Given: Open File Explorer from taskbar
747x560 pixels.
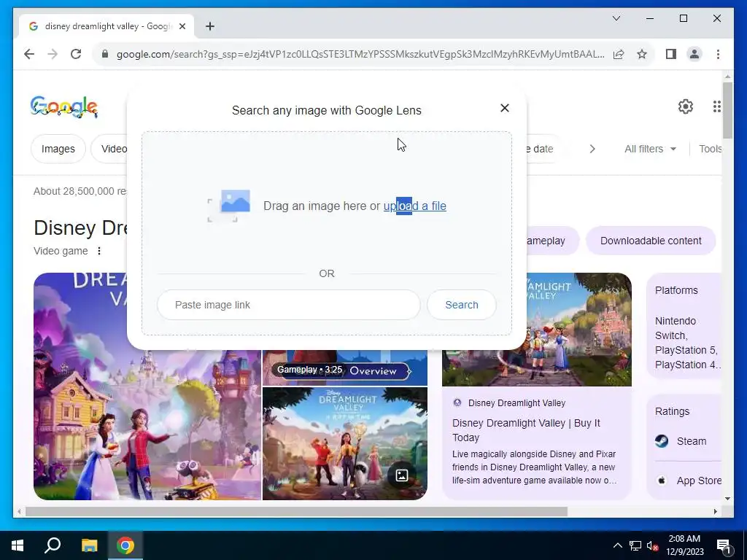Looking at the screenshot, I should [89, 545].
